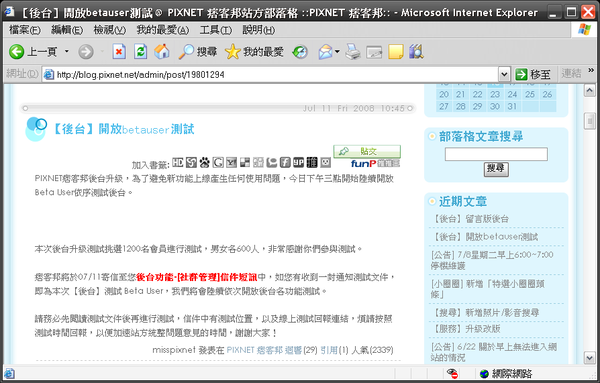Click the vertical scrollbar thumb

pyautogui.click(x=590, y=121)
